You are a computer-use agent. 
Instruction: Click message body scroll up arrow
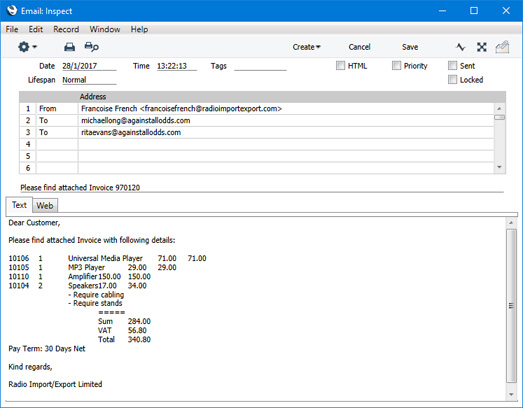[511, 223]
